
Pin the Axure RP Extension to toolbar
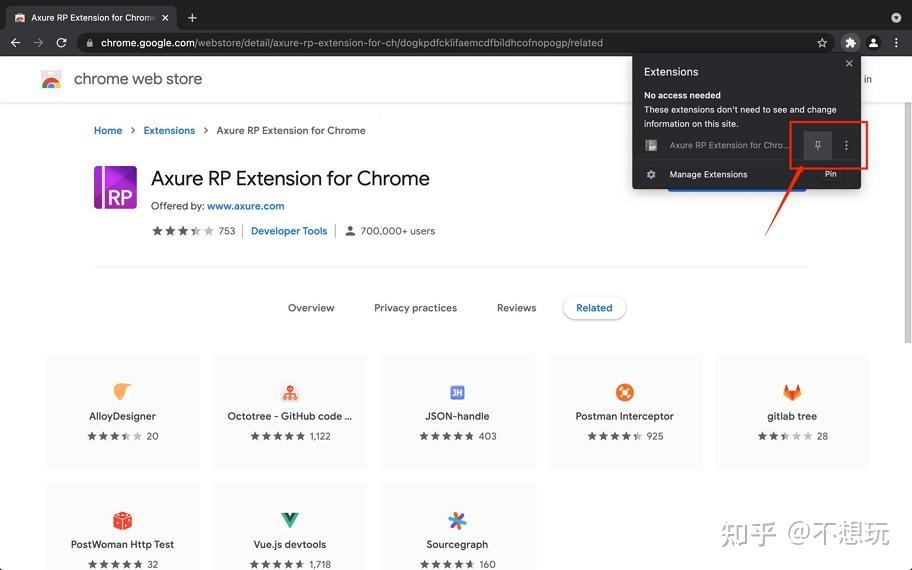click(x=817, y=145)
